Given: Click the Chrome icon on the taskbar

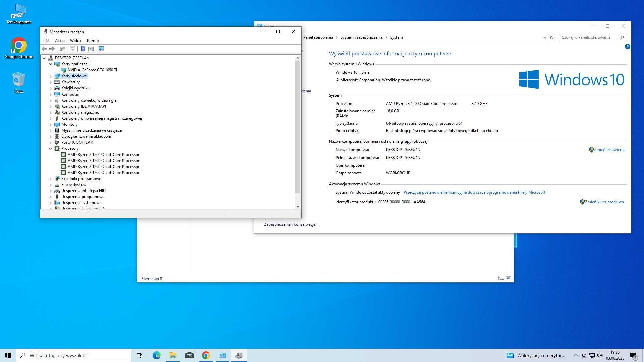Looking at the screenshot, I should click(206, 355).
